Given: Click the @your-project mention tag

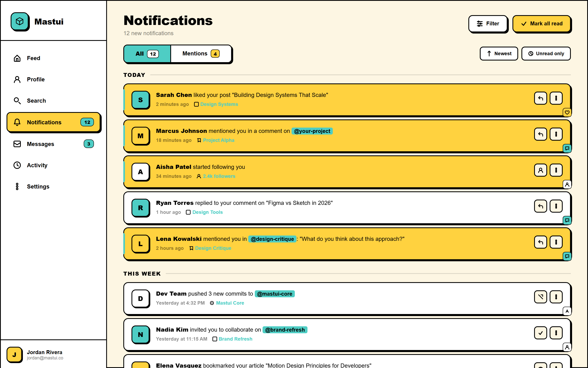Looking at the screenshot, I should click(x=312, y=131).
